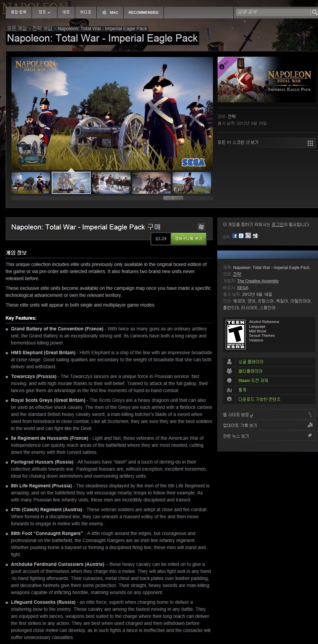Image resolution: width=318 pixels, height=644 pixels.
Task: Expand the 장르 dropdown menu
Action: (44, 12)
